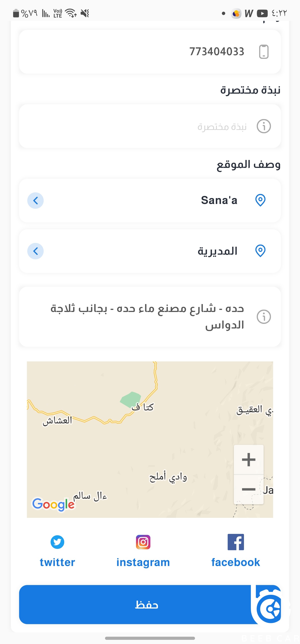The image size is (300, 644).
Task: Tap the phone icon beside 773404033
Action: coord(264,52)
